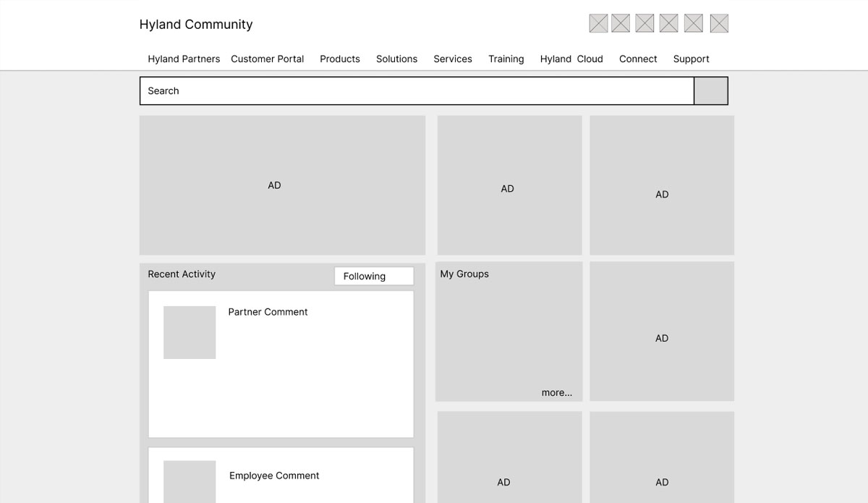This screenshot has width=868, height=503.
Task: Open the Products menu
Action: pyautogui.click(x=339, y=59)
